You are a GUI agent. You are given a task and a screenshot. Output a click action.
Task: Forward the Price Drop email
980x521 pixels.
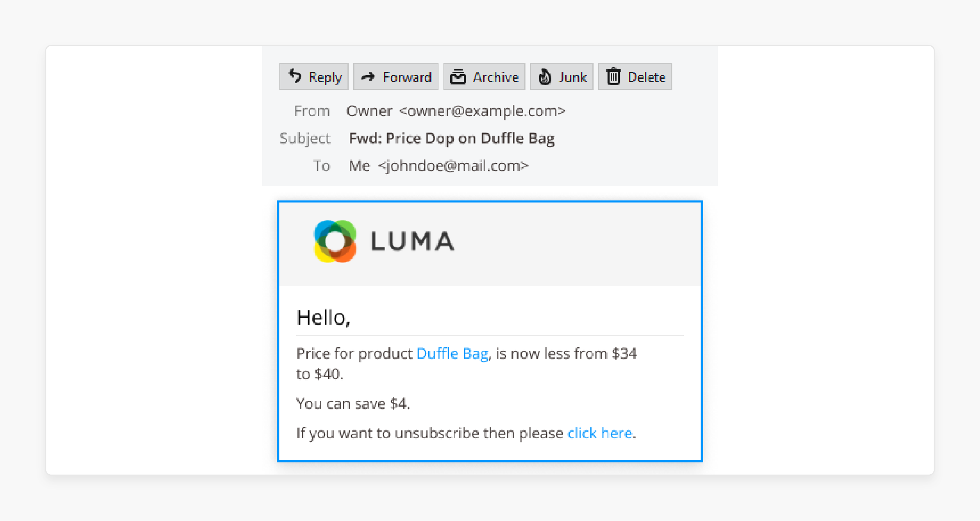click(396, 76)
